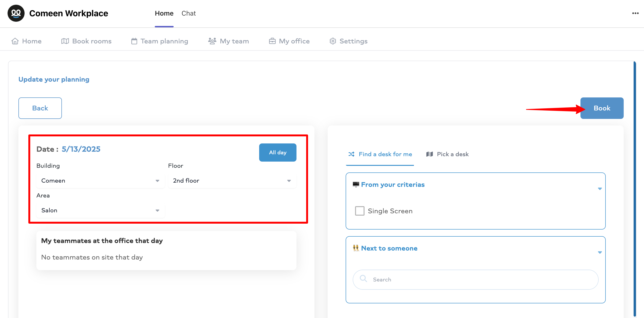The height and width of the screenshot is (318, 644).
Task: Click the My office briefcase icon
Action: pyautogui.click(x=272, y=41)
